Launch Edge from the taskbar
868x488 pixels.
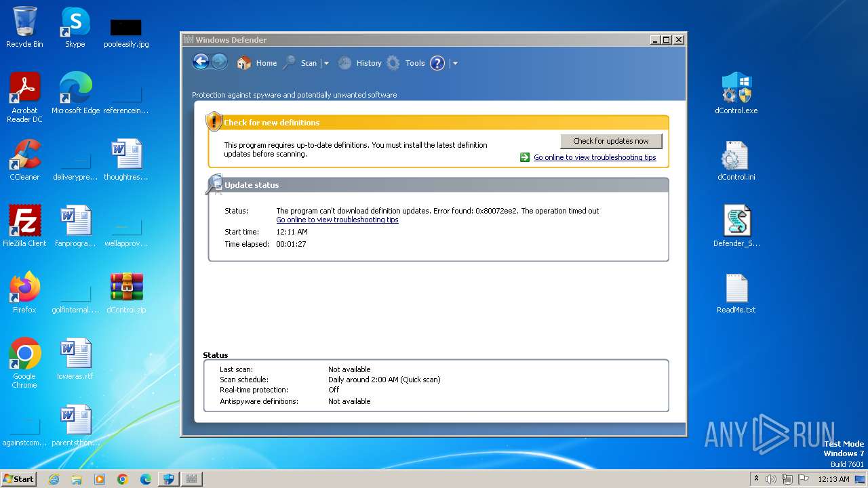tap(146, 479)
